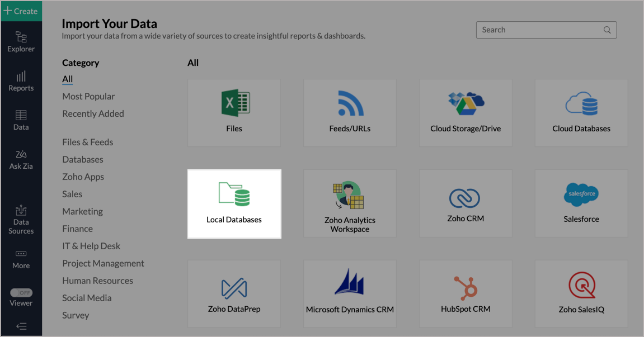Choose the Zoho DataPrep tile
Image resolution: width=644 pixels, height=337 pixels.
pyautogui.click(x=234, y=294)
